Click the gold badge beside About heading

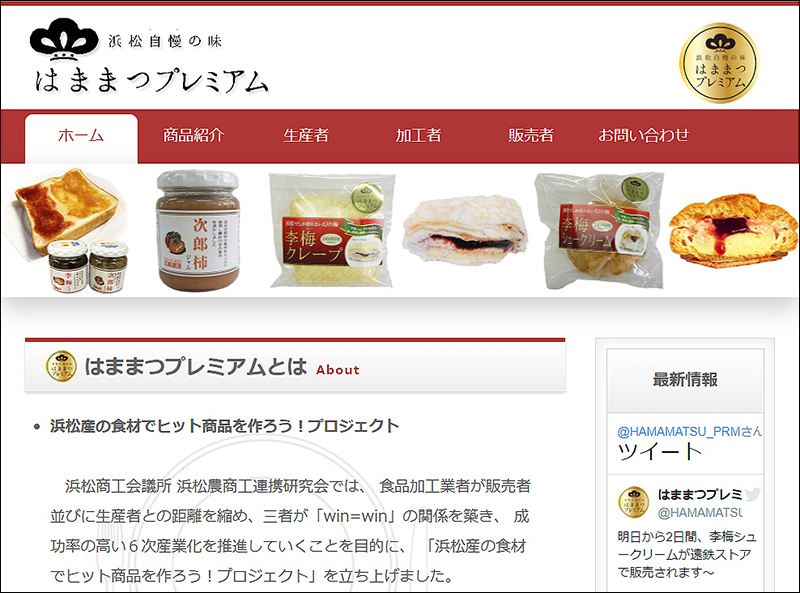click(x=61, y=366)
